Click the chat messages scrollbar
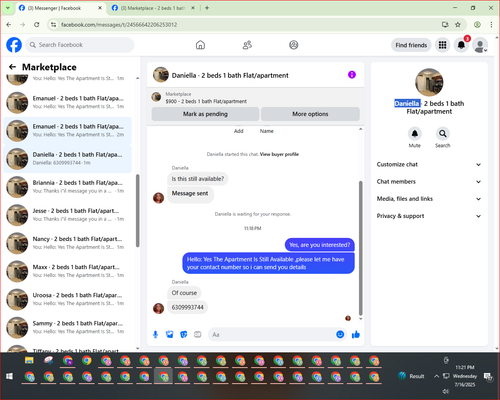The height and width of the screenshot is (400, 500). click(360, 248)
